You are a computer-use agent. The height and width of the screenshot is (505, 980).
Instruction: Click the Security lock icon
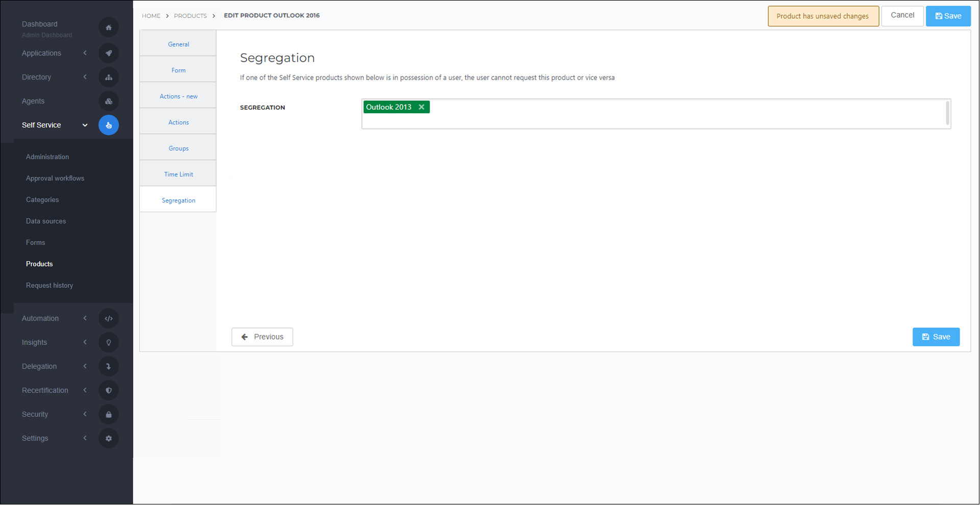[108, 414]
